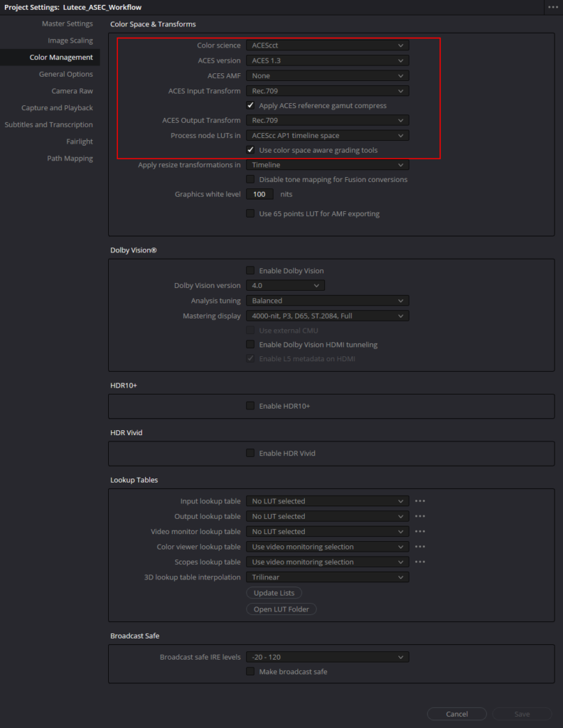563x728 pixels.
Task: Click three-dot icon for Video monitor lookup table
Action: pos(420,532)
